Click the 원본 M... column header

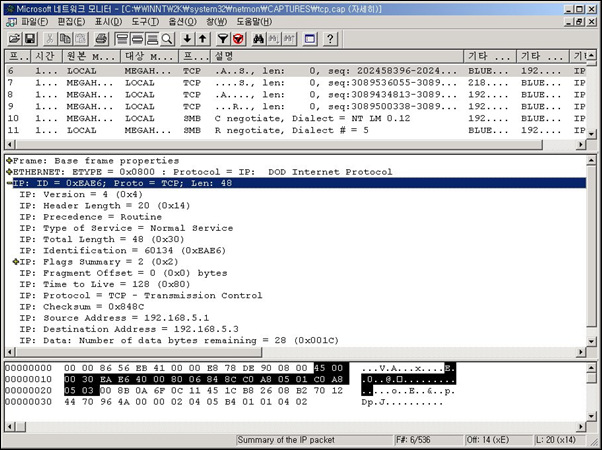pos(91,56)
